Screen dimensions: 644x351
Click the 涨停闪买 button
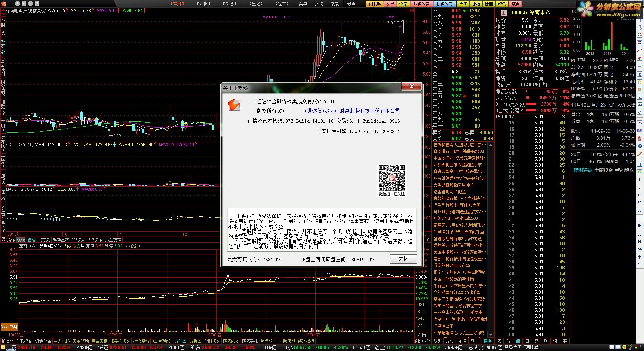pos(421,4)
